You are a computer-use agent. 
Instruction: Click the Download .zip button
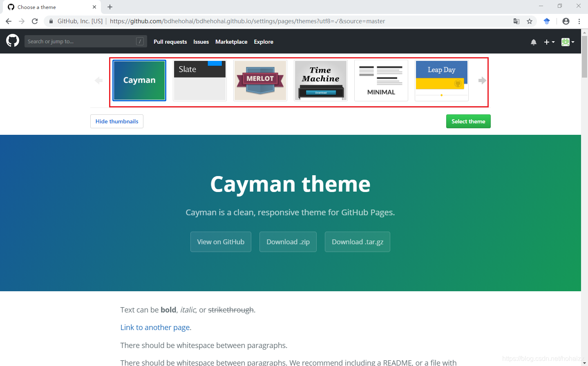[x=288, y=242]
